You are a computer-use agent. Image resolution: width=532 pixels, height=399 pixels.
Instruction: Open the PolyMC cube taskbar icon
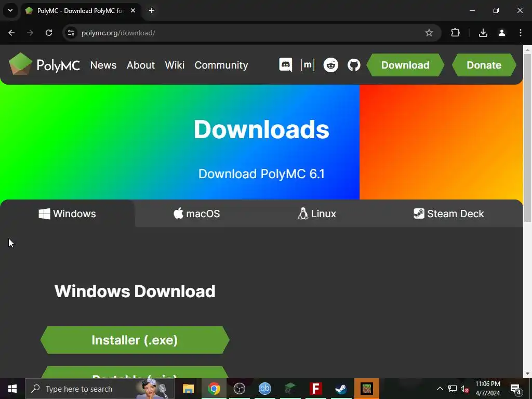pyautogui.click(x=290, y=389)
